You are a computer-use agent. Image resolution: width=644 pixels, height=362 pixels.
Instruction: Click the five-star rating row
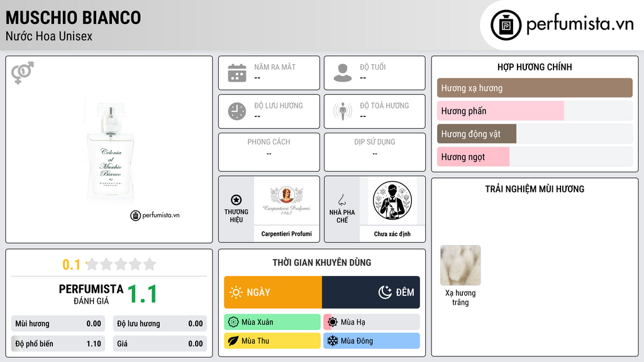point(121,264)
